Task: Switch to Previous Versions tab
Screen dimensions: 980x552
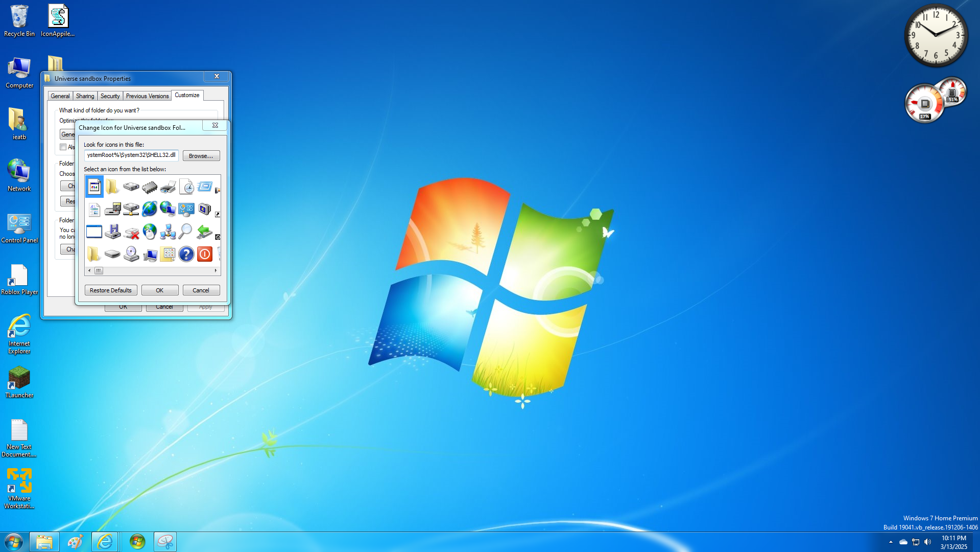Action: point(148,96)
